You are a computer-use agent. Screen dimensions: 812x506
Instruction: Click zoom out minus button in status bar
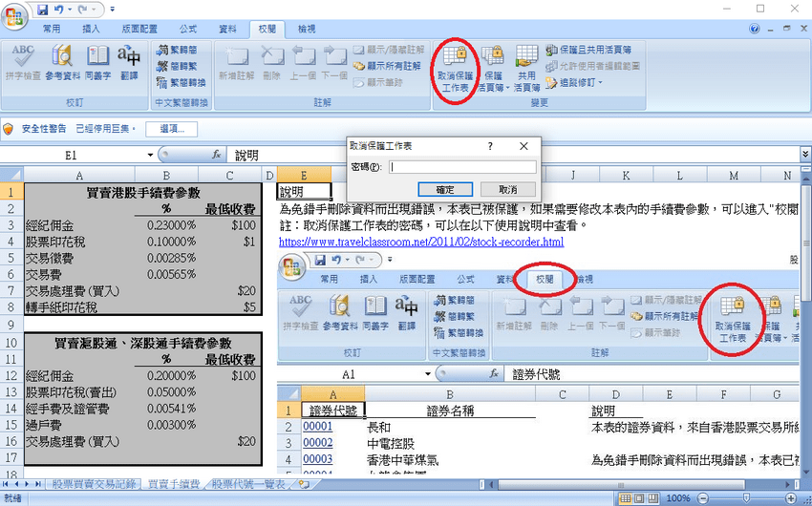(702, 498)
